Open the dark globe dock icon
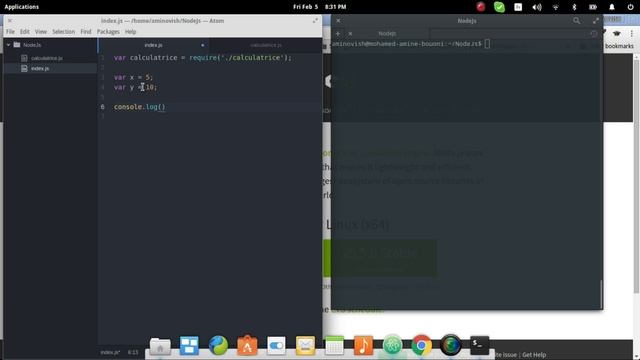 (450, 345)
